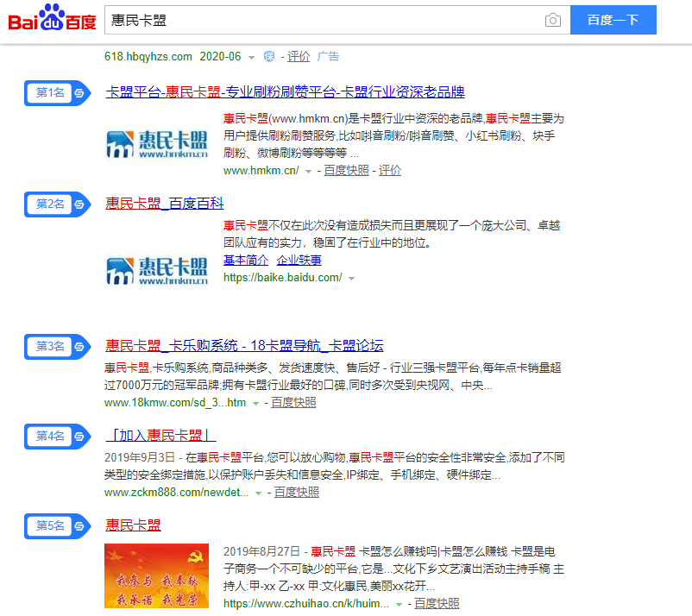Click www.zckm888.com/newdet... URL
Screen dimensions: 692x616
pos(177,492)
